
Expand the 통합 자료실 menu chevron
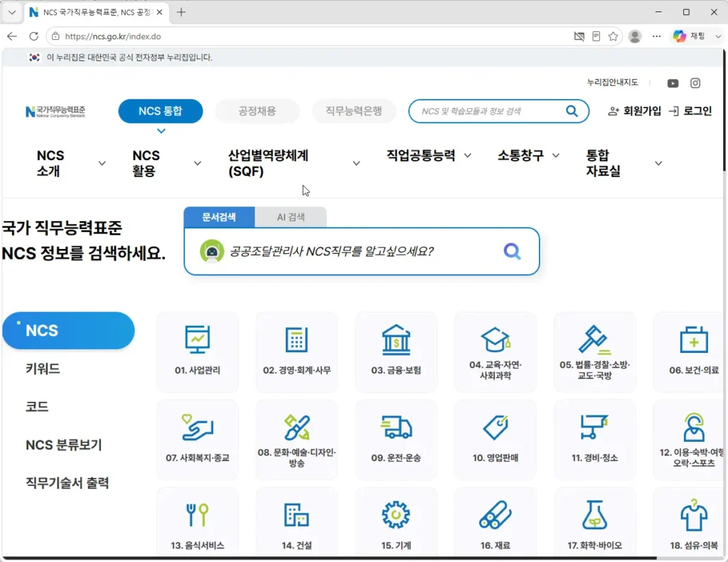[658, 163]
